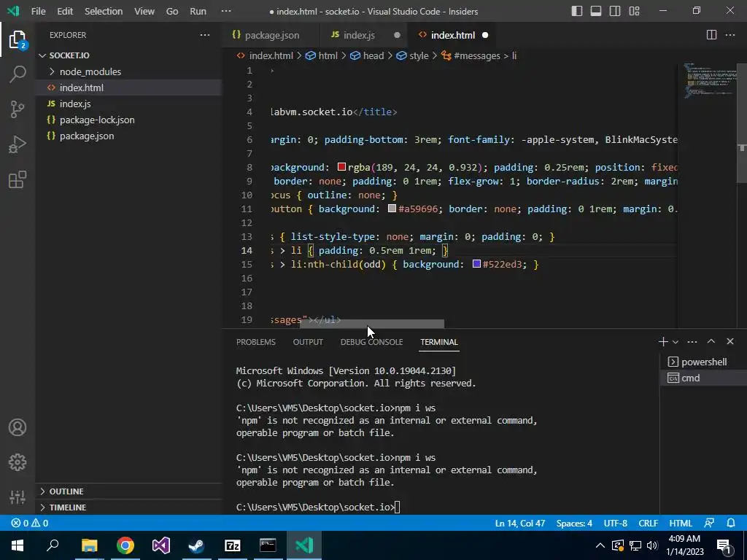This screenshot has height=560, width=747.
Task: Open the Manage gear icon
Action: (x=18, y=462)
